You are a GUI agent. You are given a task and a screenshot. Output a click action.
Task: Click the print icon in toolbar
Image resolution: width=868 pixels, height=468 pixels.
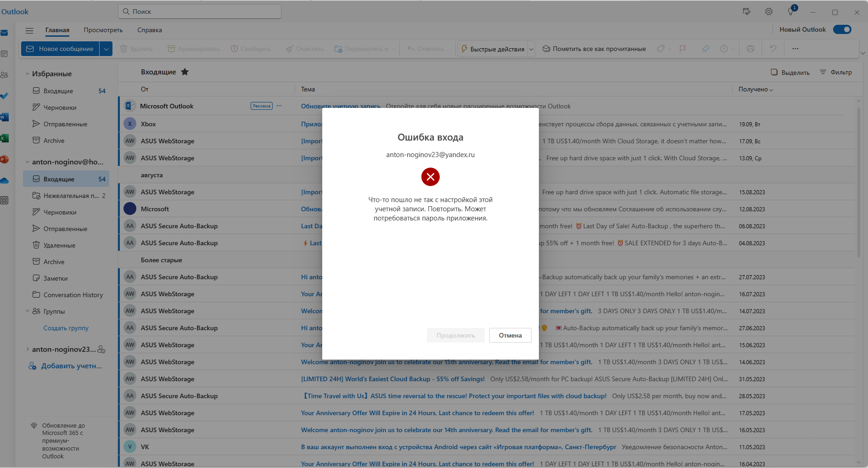point(750,49)
